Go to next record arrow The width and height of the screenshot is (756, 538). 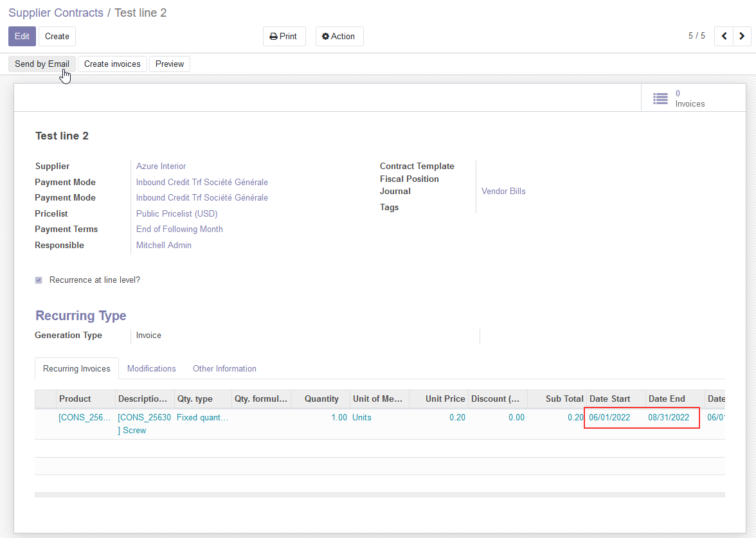(742, 36)
